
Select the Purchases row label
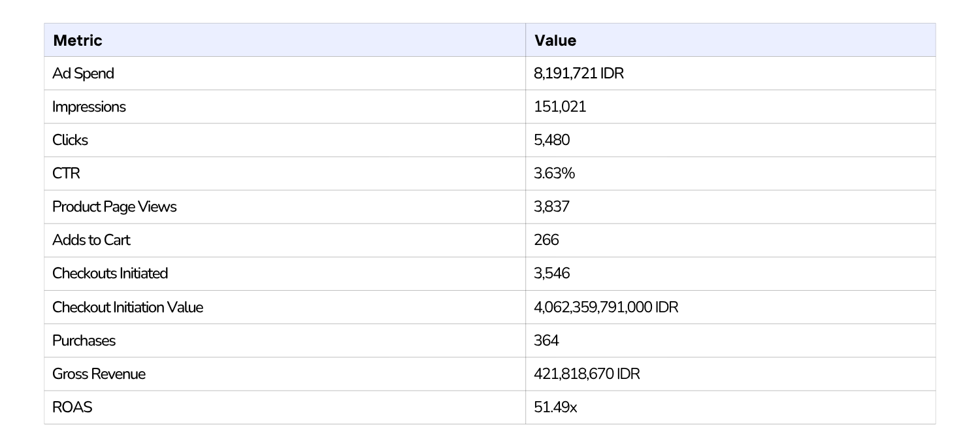coord(84,340)
